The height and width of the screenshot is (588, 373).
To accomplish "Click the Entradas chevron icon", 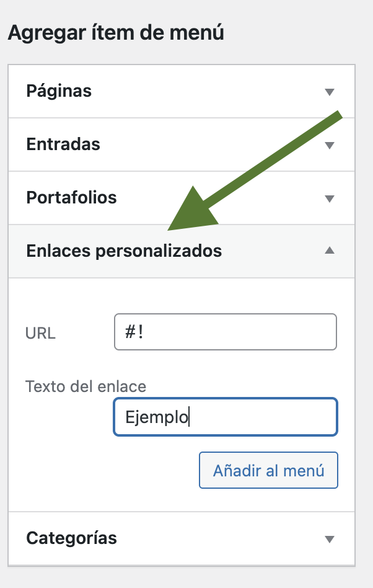I will coord(330,145).
